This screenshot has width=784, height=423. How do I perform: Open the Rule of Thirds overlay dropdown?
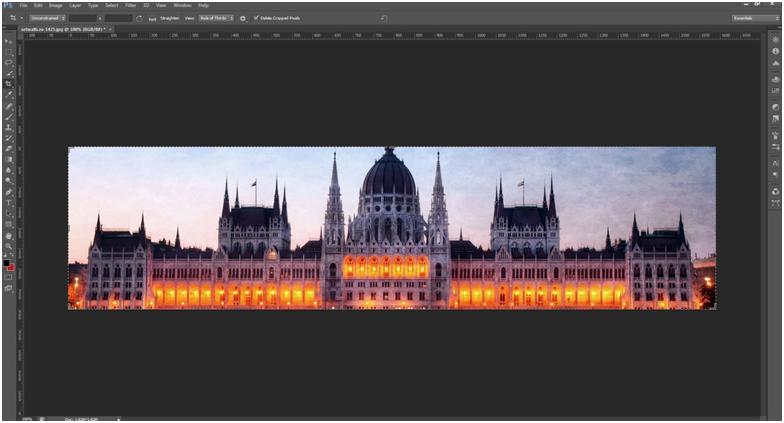click(216, 18)
